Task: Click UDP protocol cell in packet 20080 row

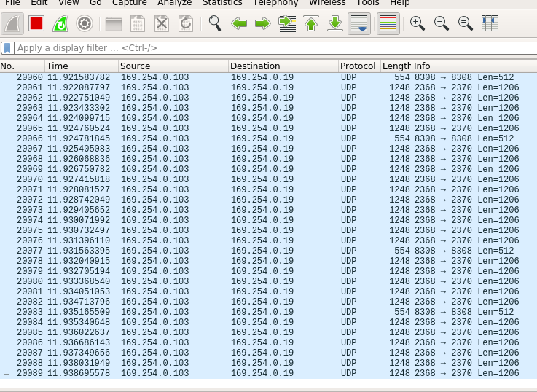Action: tap(348, 281)
